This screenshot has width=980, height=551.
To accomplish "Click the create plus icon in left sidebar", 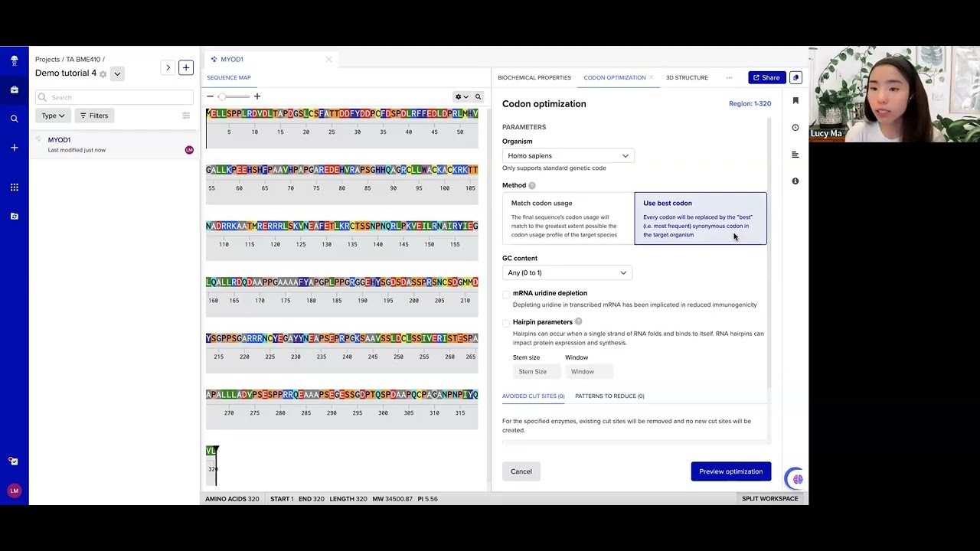I will (x=14, y=148).
